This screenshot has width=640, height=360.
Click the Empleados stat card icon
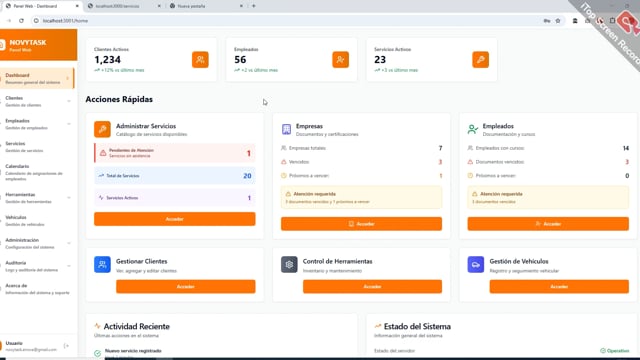coord(340,60)
